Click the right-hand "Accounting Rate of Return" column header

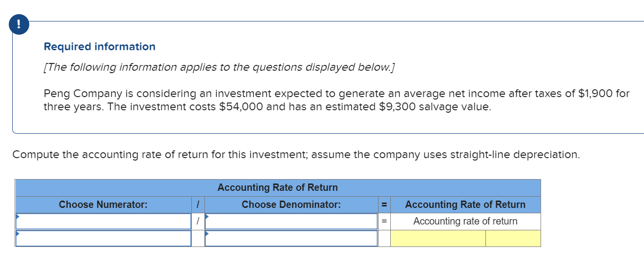tap(465, 204)
